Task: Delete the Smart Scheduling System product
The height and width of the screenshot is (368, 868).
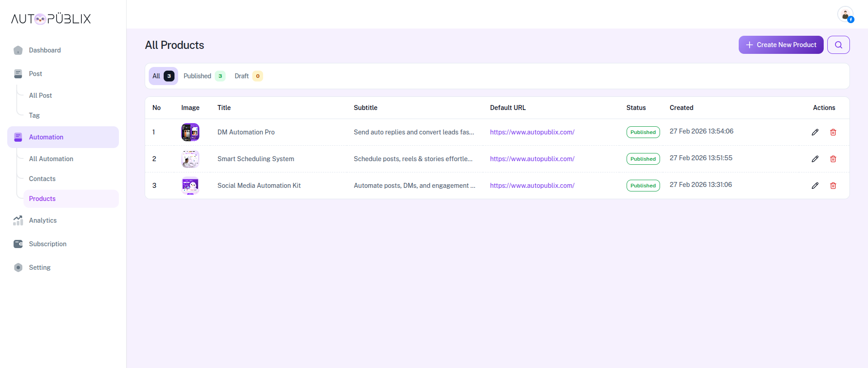Action: pyautogui.click(x=833, y=159)
